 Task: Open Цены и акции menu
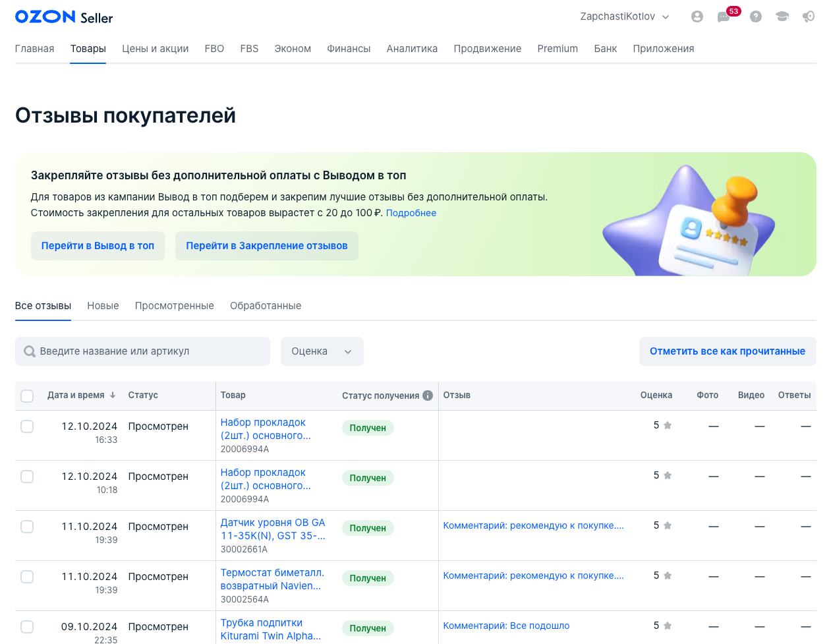click(156, 49)
